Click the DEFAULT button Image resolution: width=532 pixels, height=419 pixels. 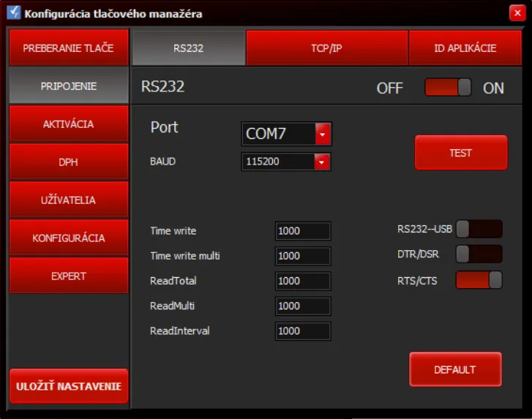(x=455, y=369)
